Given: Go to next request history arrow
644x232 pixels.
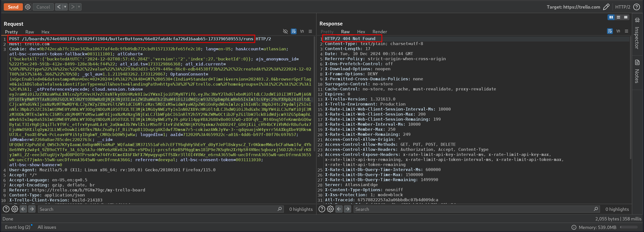Looking at the screenshot, I should click(73, 7).
